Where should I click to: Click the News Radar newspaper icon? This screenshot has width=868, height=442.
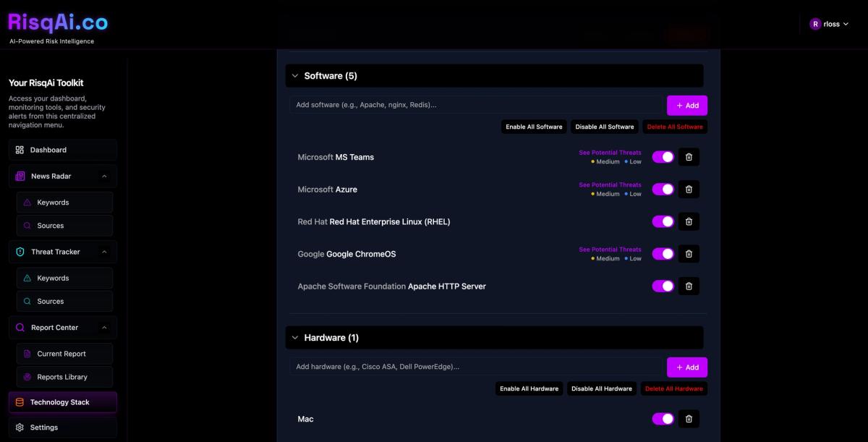click(20, 177)
